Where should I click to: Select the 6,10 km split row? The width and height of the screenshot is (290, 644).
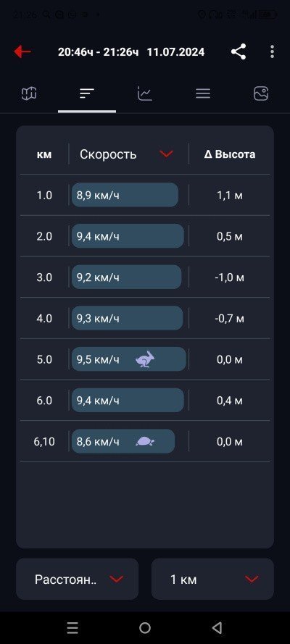click(145, 441)
